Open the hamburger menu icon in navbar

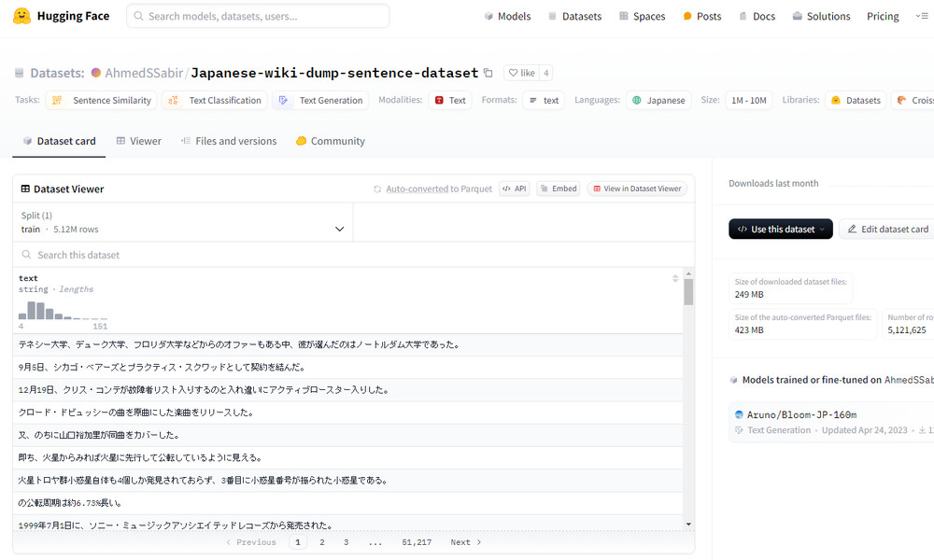(921, 16)
